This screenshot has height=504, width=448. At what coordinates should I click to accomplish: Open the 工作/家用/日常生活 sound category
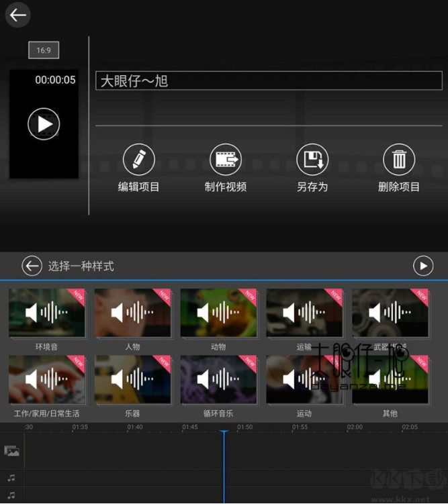click(47, 379)
